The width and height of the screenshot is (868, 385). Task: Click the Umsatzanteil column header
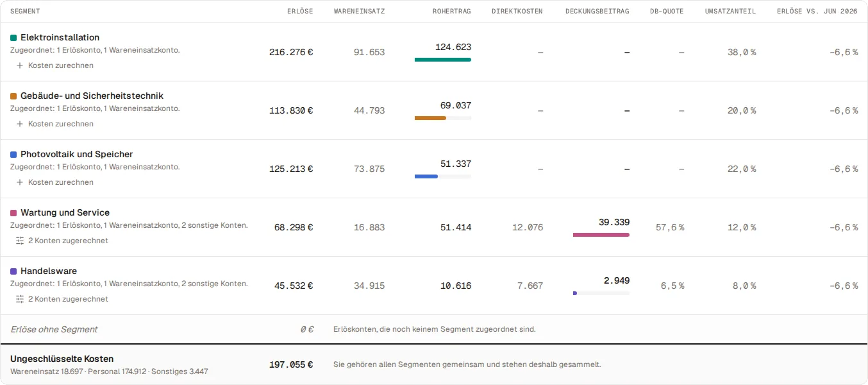[x=730, y=11]
